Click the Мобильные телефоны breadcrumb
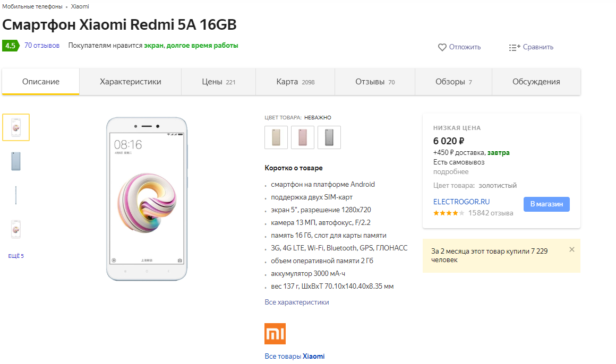The width and height of the screenshot is (616, 364). (32, 6)
